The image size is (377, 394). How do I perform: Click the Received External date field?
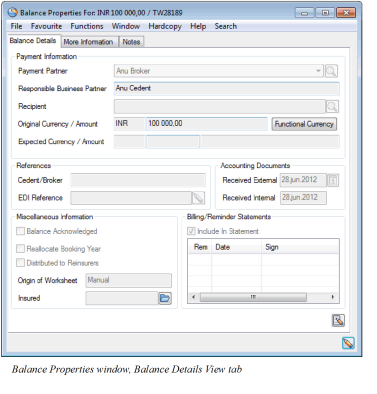coord(303,180)
